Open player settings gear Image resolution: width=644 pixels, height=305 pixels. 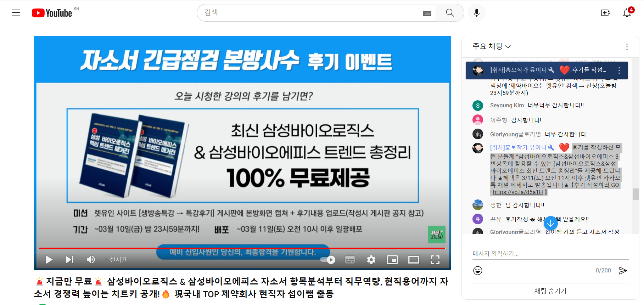pyautogui.click(x=371, y=260)
